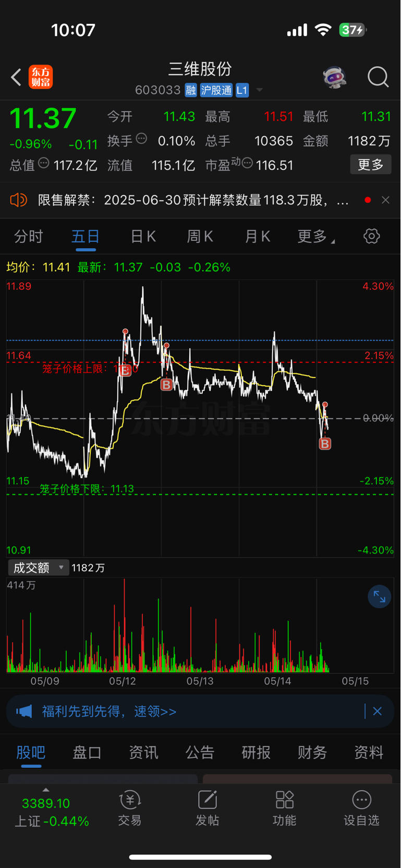Select the 财务 tab
401x868 pixels.
[x=312, y=752]
